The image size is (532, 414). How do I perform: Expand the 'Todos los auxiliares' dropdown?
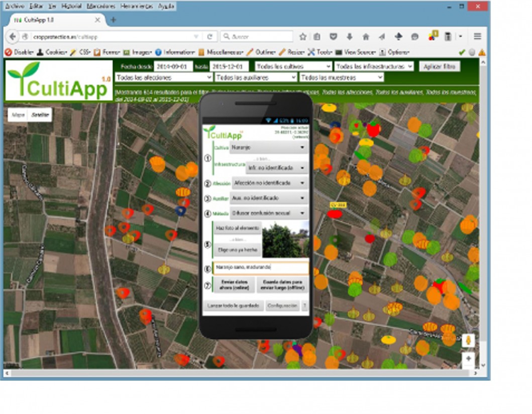click(256, 78)
